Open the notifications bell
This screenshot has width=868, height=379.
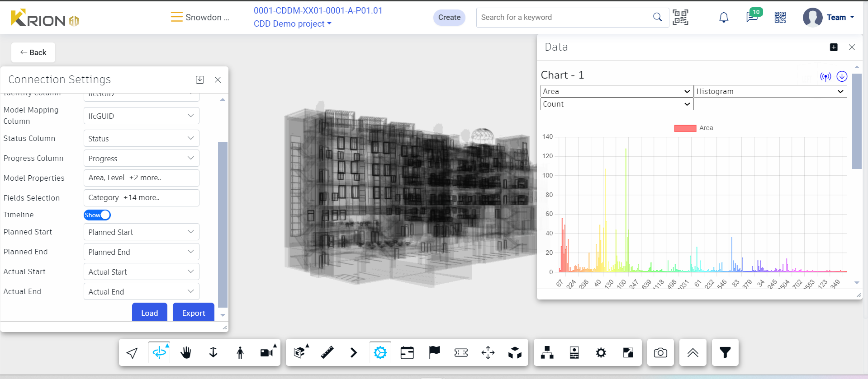pos(724,18)
